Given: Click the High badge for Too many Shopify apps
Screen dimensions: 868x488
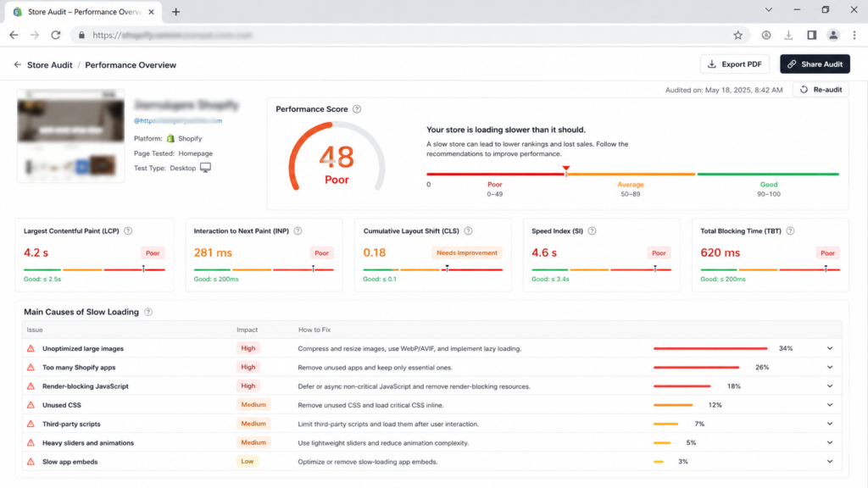Looking at the screenshot, I should 248,368.
